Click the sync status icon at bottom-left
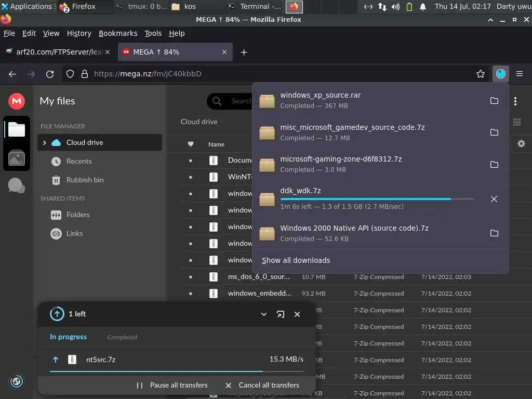 click(x=16, y=381)
